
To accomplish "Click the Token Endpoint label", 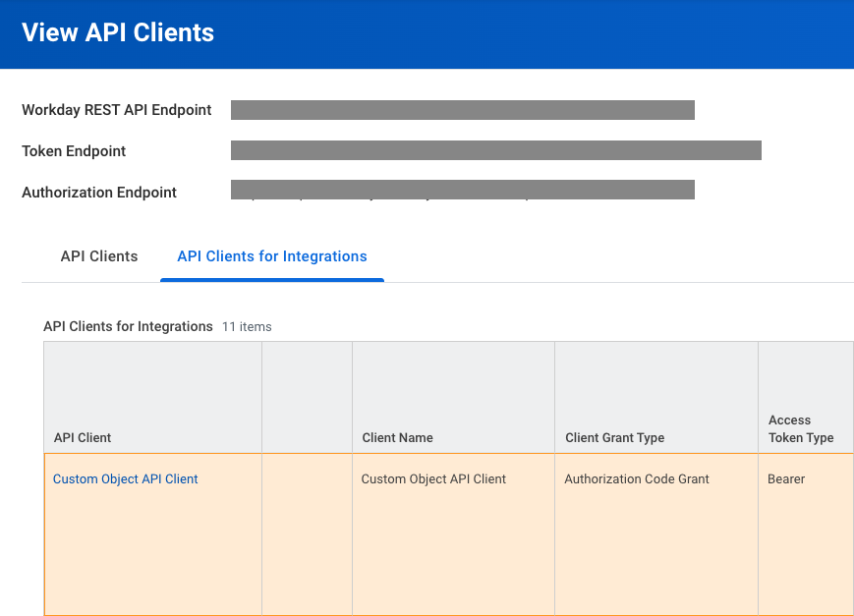I will coord(74,151).
